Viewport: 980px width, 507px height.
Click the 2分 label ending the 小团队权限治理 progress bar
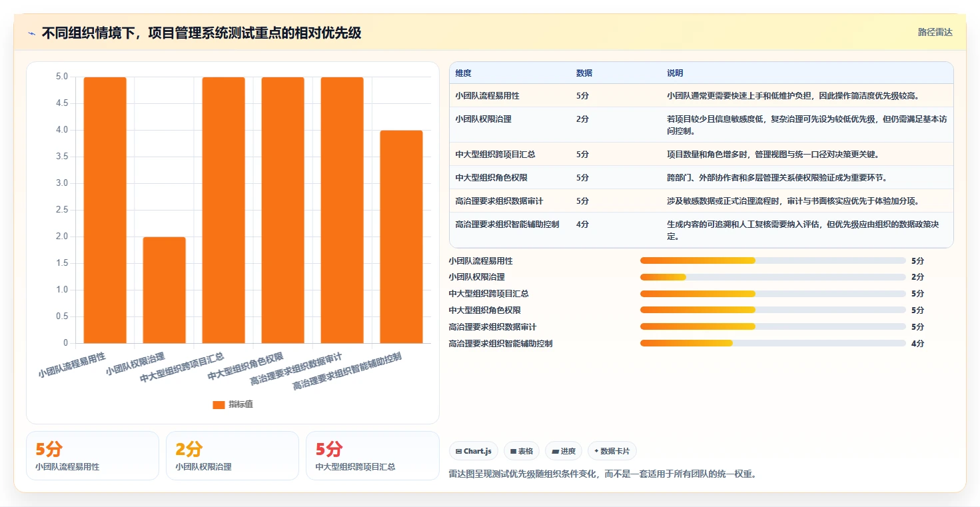(x=917, y=277)
